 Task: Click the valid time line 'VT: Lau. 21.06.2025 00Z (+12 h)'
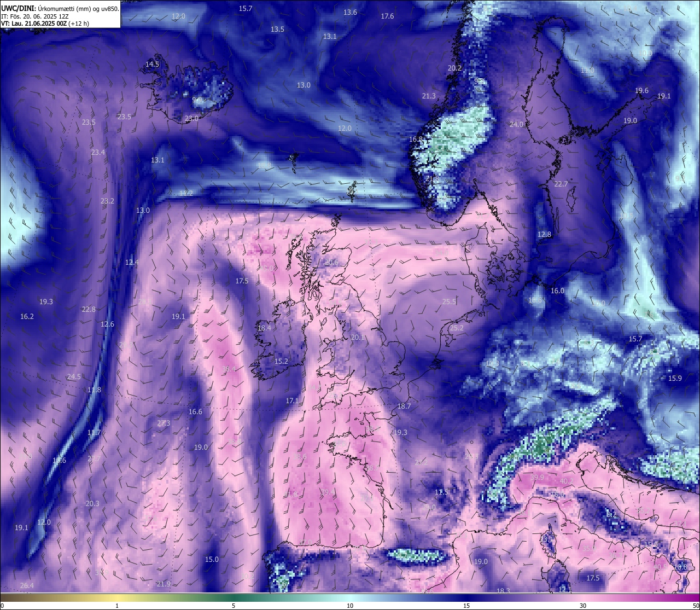(x=45, y=24)
